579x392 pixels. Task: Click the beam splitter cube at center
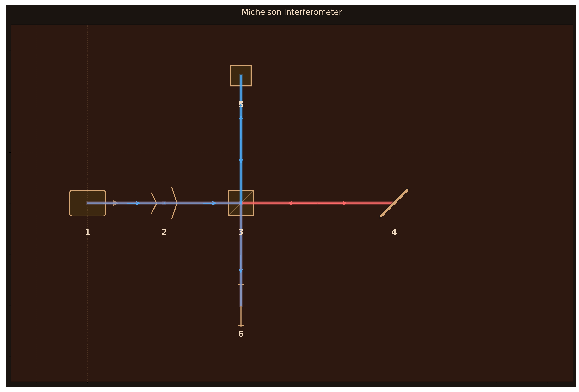241,203
